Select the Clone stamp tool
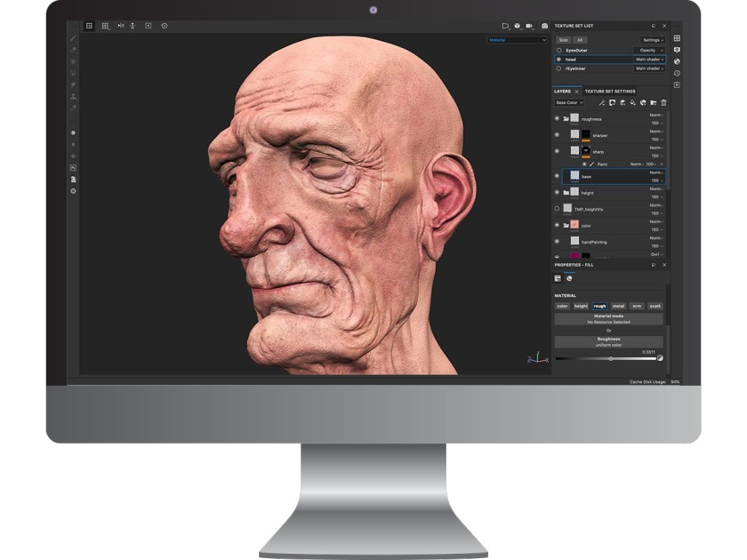Viewport: 747px width, 560px height. click(x=73, y=96)
